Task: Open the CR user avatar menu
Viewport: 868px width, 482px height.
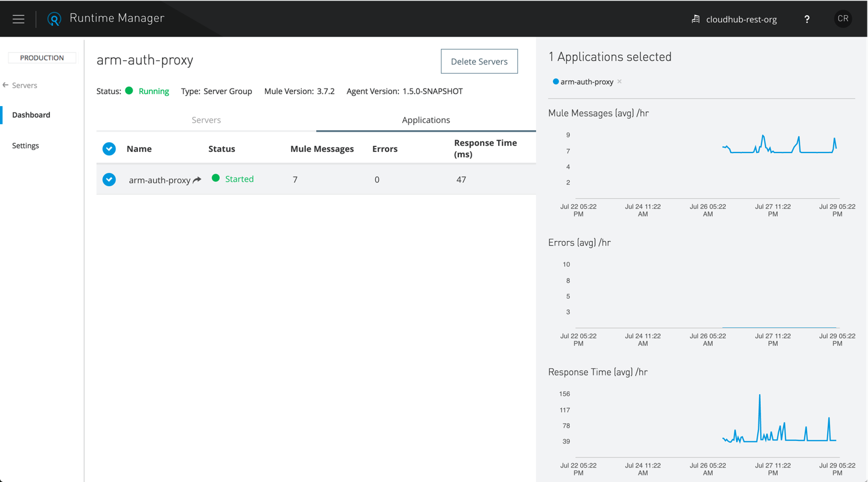Action: click(x=843, y=19)
